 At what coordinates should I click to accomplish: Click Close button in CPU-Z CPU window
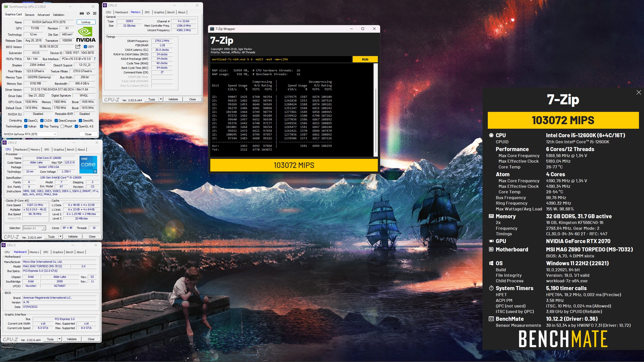[x=92, y=237]
